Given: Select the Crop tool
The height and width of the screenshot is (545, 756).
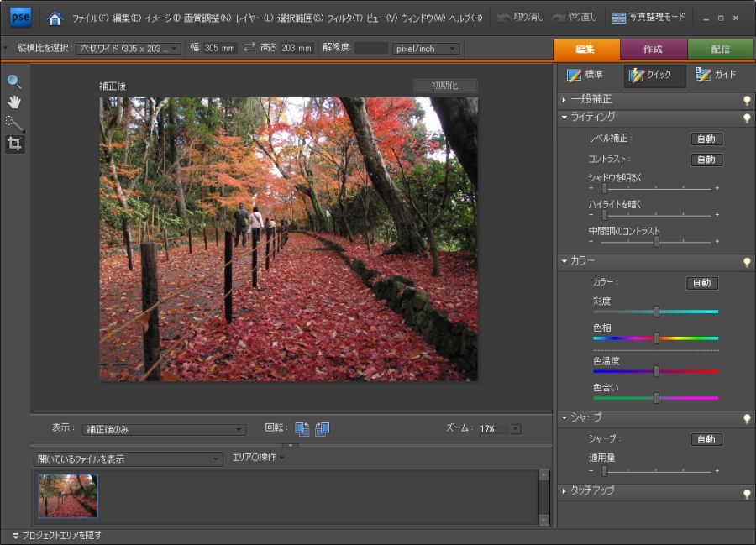Looking at the screenshot, I should pos(14,144).
